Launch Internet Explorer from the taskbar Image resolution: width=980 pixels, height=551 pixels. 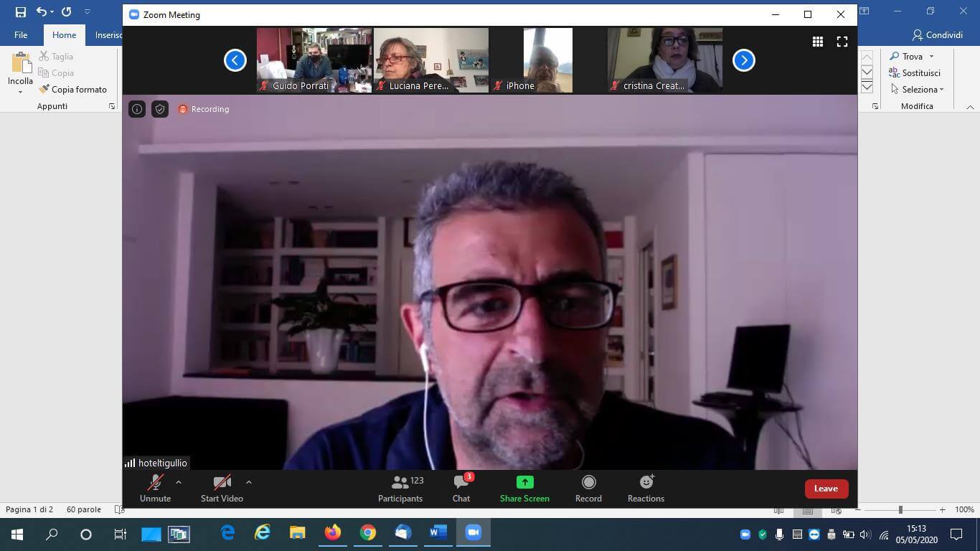click(263, 533)
